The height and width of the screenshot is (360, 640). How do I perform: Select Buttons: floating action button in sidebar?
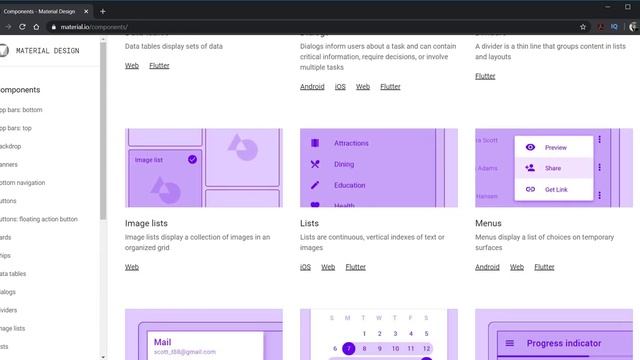(39, 219)
